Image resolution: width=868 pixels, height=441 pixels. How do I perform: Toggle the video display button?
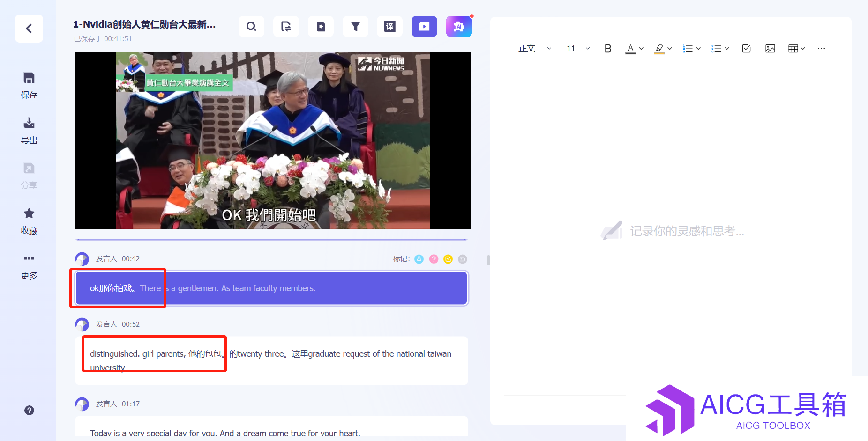coord(424,27)
